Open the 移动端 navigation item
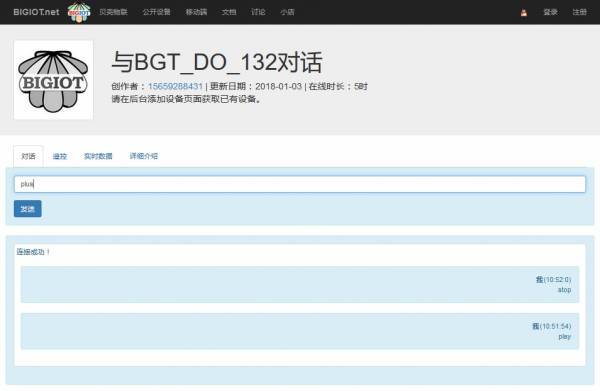The width and height of the screenshot is (600, 391). pyautogui.click(x=196, y=12)
